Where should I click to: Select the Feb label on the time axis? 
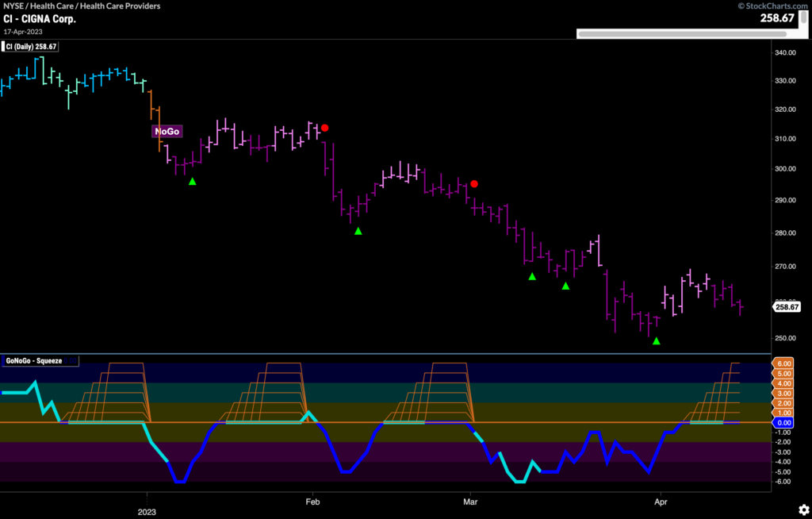coord(312,502)
